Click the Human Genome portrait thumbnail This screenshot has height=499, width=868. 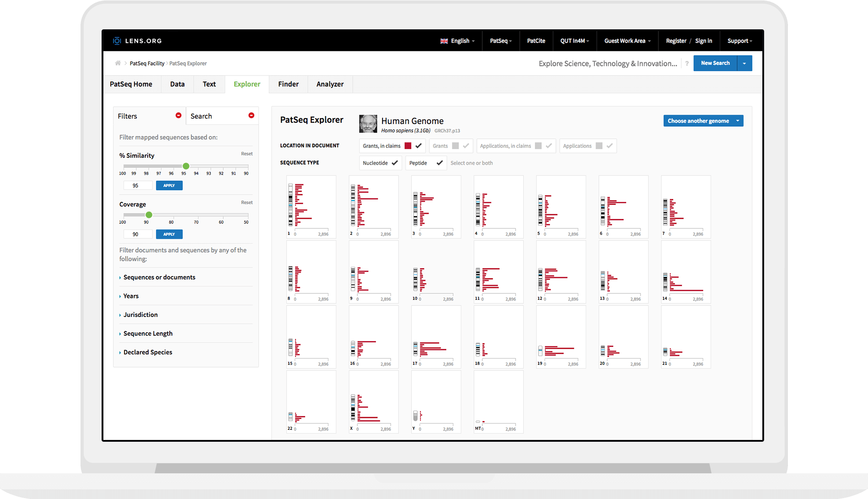pos(368,124)
